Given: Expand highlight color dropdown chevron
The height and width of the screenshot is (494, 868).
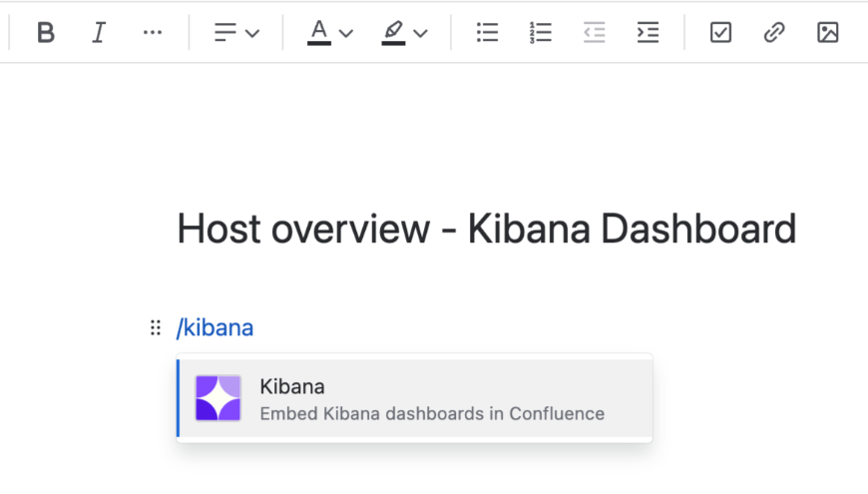Looking at the screenshot, I should (421, 34).
